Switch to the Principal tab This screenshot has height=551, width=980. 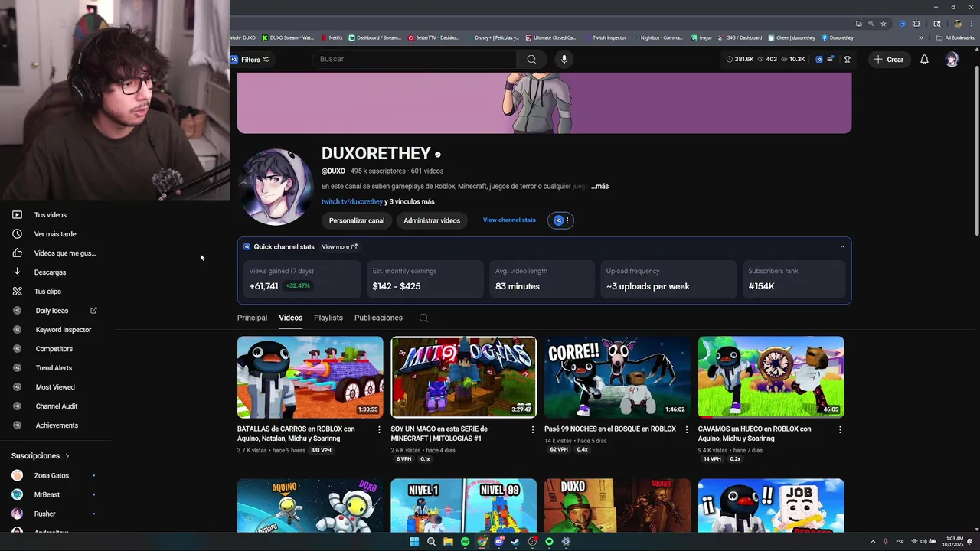pos(252,318)
